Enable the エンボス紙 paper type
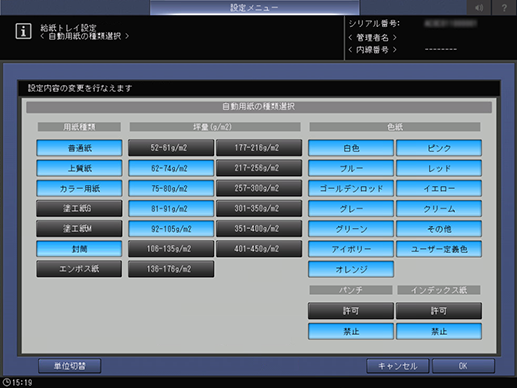517x388 pixels. 79,269
